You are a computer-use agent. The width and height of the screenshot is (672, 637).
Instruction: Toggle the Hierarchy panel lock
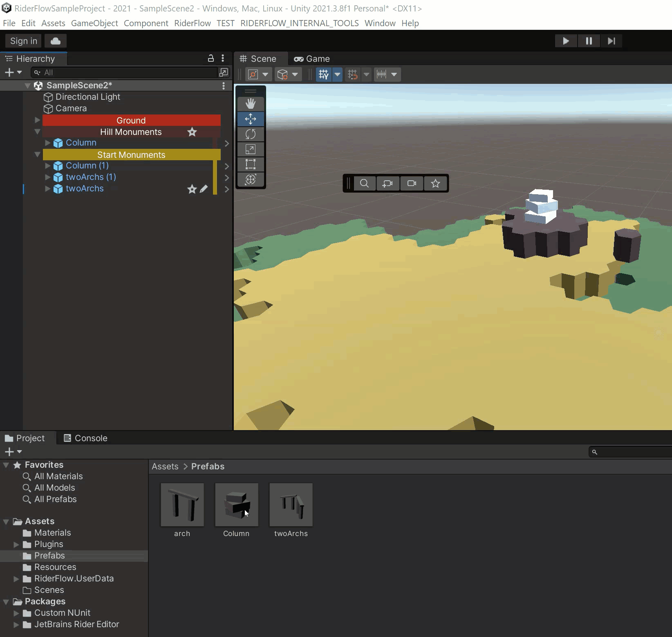[x=211, y=58]
